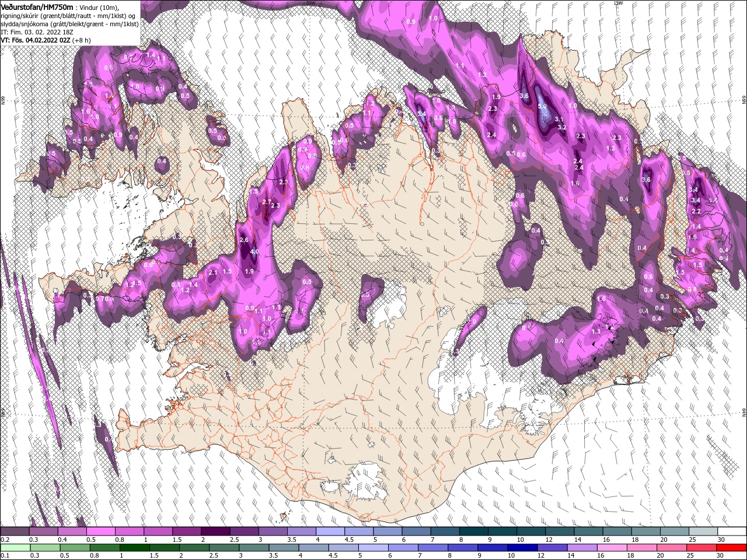This screenshot has height=560, width=747.
Task: Click the 5.4 snowfall value on the map
Action: click(421, 113)
